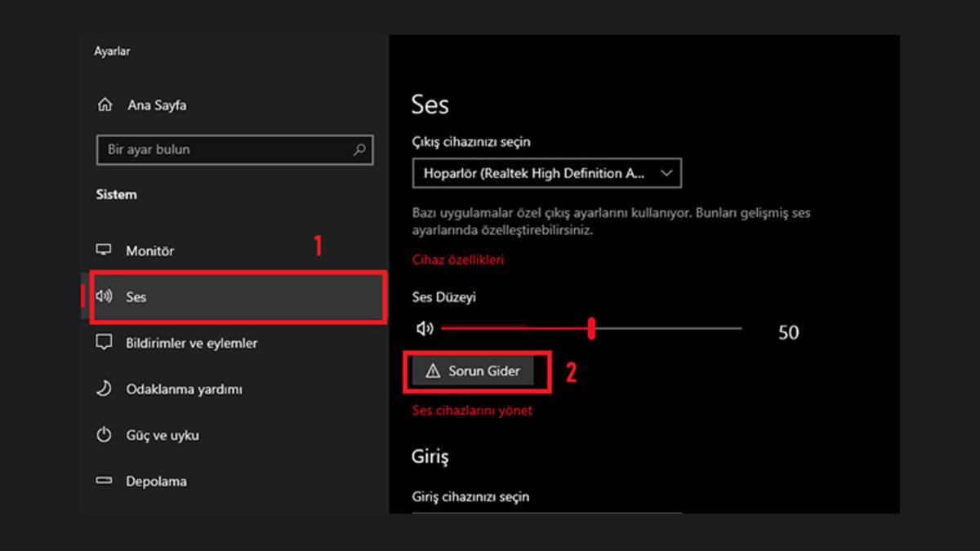Open the Cihaz özellikleri link
Viewport: 980px width, 551px height.
(458, 260)
